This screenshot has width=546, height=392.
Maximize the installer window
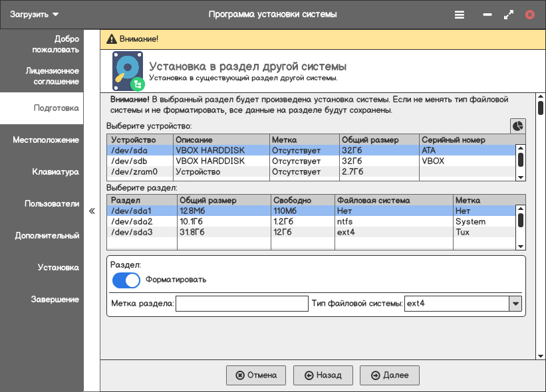point(509,15)
